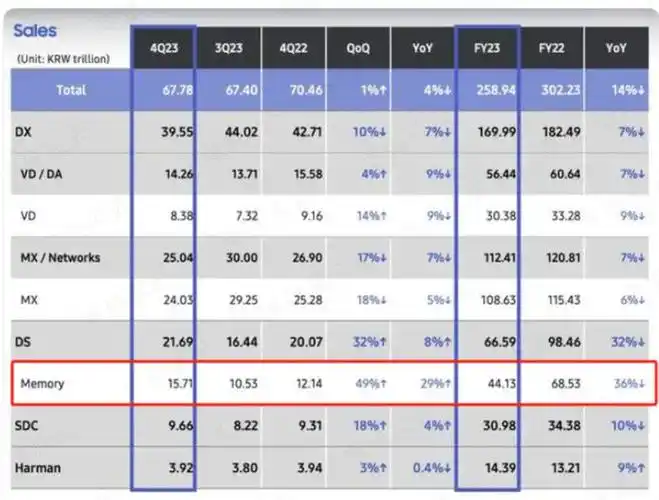
Task: Select the FY22 column header
Action: coord(555,47)
